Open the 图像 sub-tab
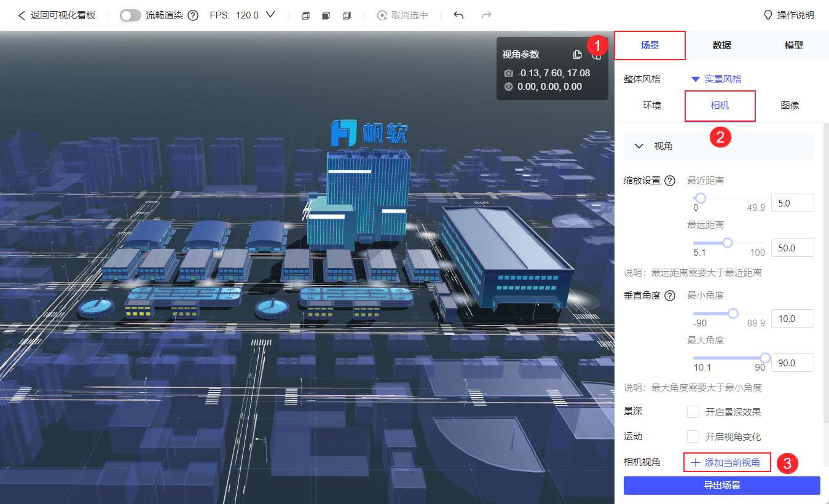This screenshot has height=504, width=829. pyautogui.click(x=790, y=105)
